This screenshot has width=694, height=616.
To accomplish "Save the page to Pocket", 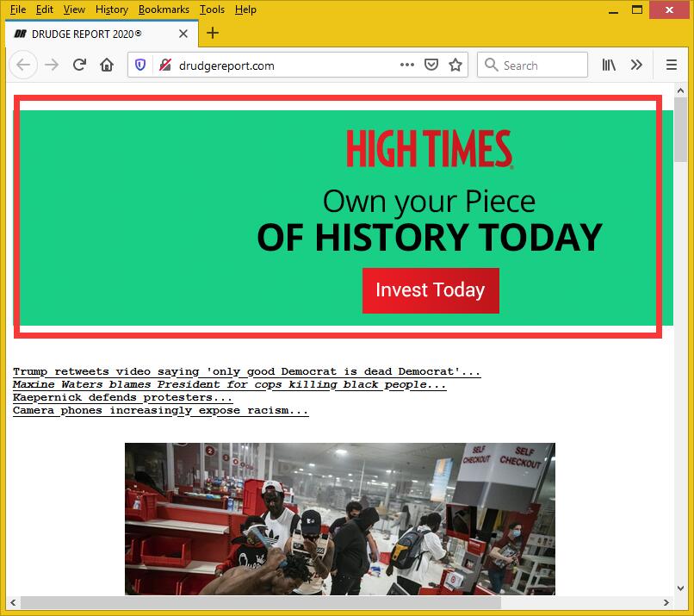I will tap(431, 65).
